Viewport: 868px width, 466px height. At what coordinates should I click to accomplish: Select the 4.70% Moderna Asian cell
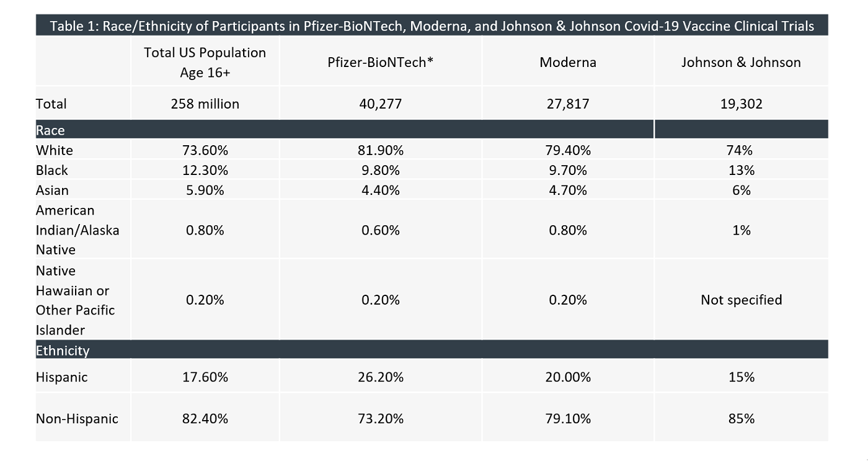[x=569, y=190]
